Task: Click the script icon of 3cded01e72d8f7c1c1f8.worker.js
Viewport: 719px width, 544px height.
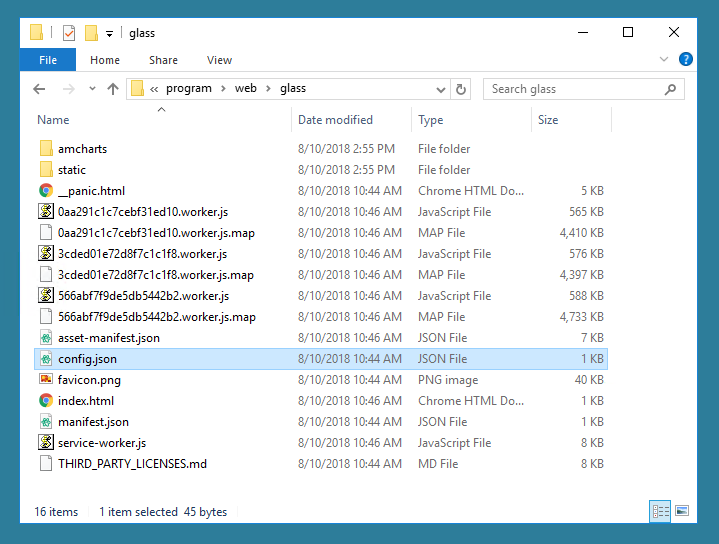Action: pos(46,253)
